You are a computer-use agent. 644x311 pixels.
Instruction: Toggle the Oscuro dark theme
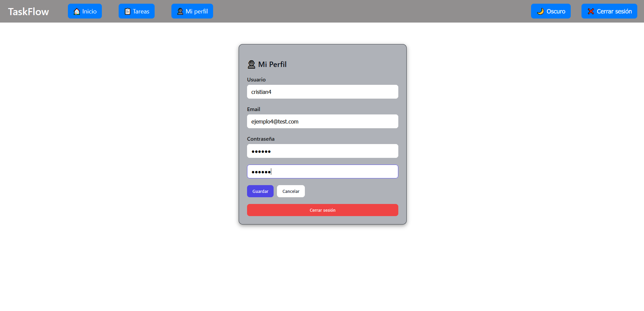pyautogui.click(x=551, y=11)
